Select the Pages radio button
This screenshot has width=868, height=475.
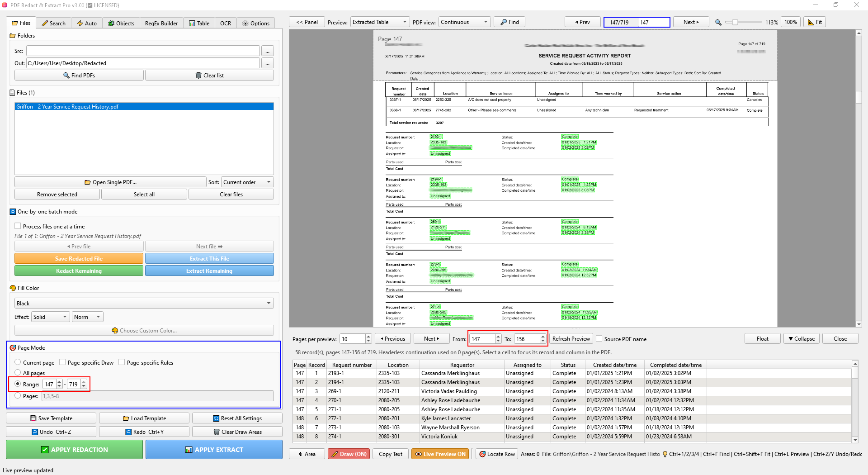point(18,396)
